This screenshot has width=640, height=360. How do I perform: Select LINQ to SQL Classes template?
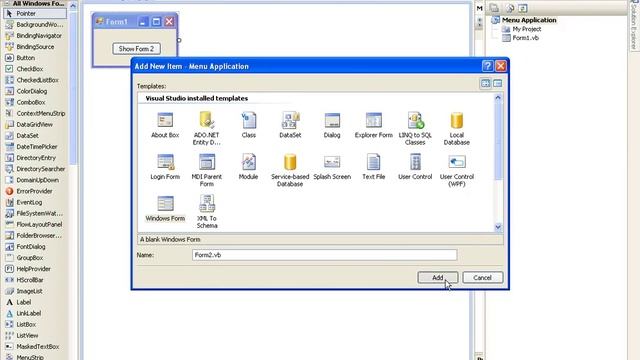coord(415,129)
